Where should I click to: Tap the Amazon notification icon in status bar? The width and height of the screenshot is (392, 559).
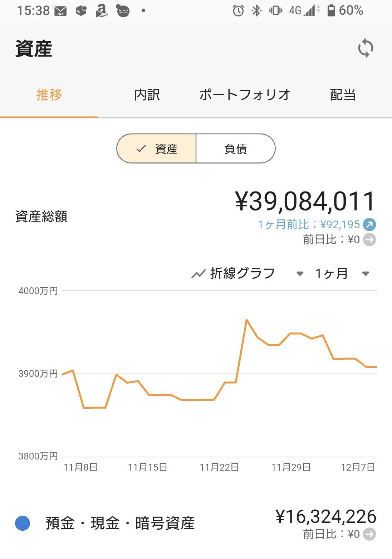point(102,11)
